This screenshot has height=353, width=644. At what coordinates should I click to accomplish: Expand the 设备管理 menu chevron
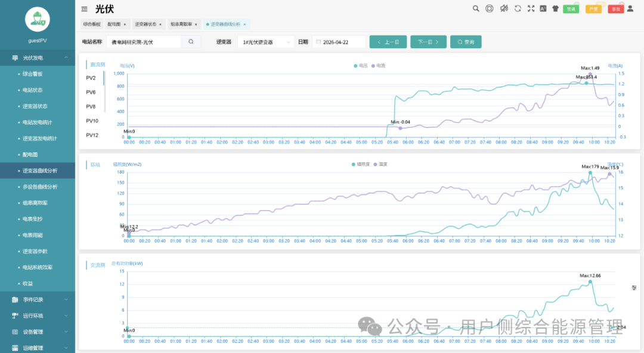pos(66,332)
